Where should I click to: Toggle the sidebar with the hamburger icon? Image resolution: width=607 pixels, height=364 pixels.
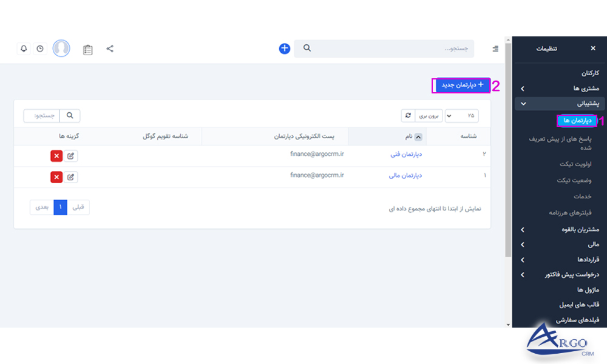click(x=495, y=48)
